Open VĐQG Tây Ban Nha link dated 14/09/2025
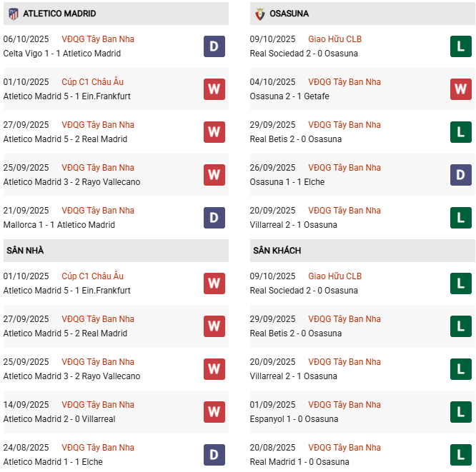This screenshot has height=472, width=476. click(98, 405)
